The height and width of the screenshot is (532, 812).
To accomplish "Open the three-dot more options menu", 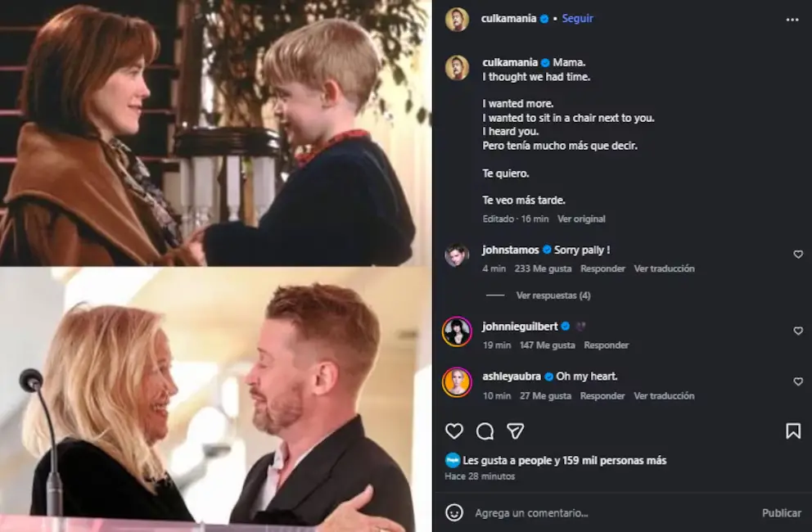I will 792,20.
